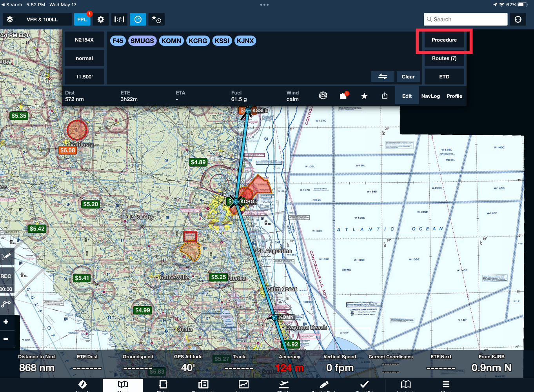Image resolution: width=534 pixels, height=392 pixels.
Task: Open the globe 3D route preview icon
Action: coord(323,96)
